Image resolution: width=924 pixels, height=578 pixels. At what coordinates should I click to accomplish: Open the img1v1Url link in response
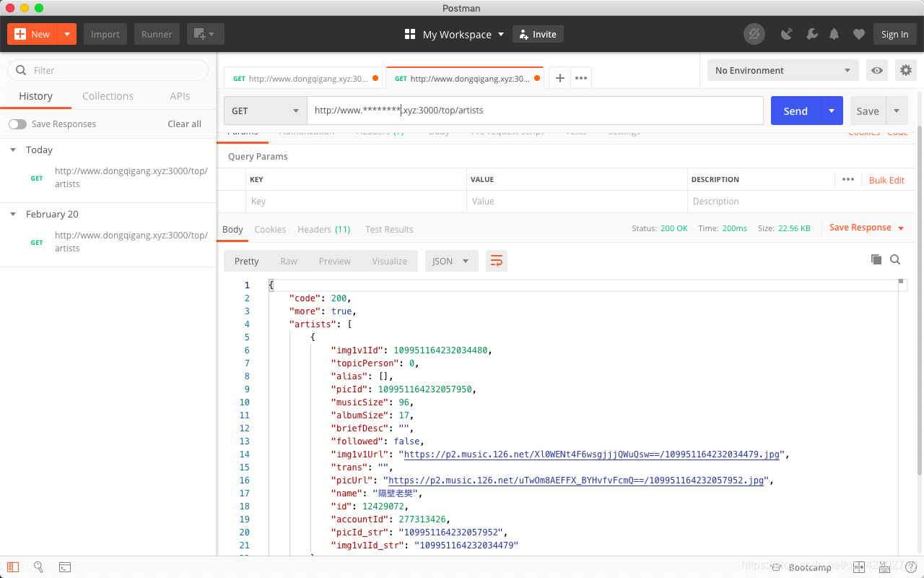pos(592,454)
